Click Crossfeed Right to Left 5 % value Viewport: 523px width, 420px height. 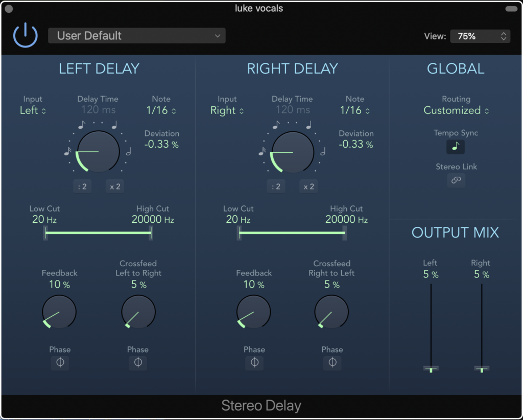click(332, 285)
